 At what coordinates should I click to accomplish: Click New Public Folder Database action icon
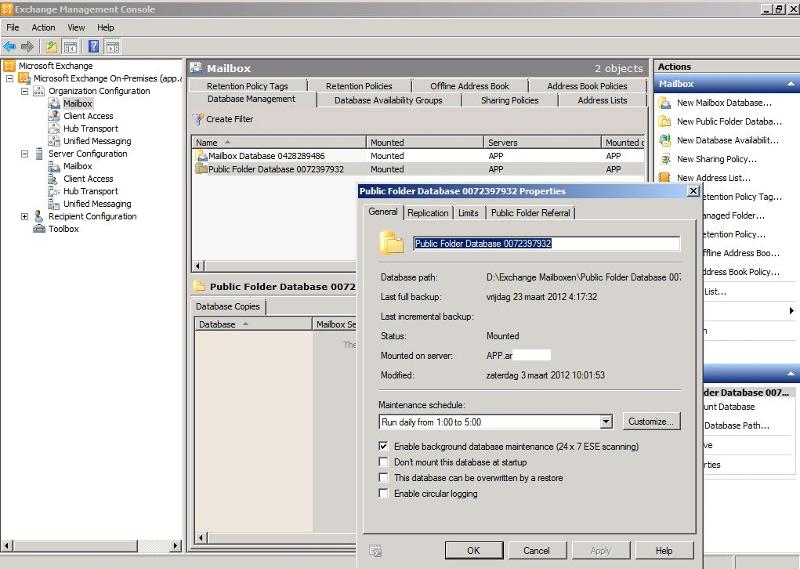pyautogui.click(x=665, y=121)
